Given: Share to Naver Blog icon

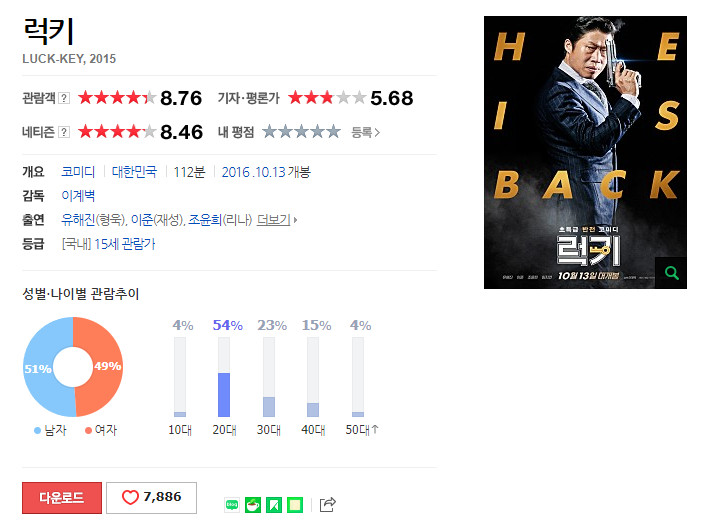Looking at the screenshot, I should pyautogui.click(x=232, y=505).
